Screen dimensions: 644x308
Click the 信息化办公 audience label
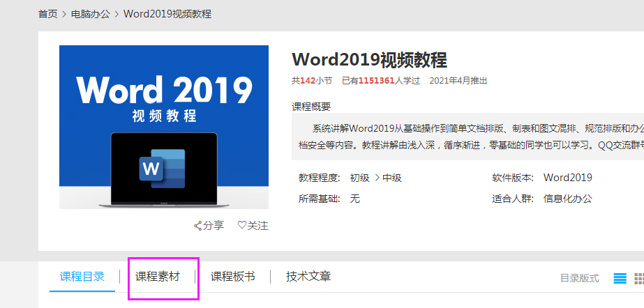[568, 199]
